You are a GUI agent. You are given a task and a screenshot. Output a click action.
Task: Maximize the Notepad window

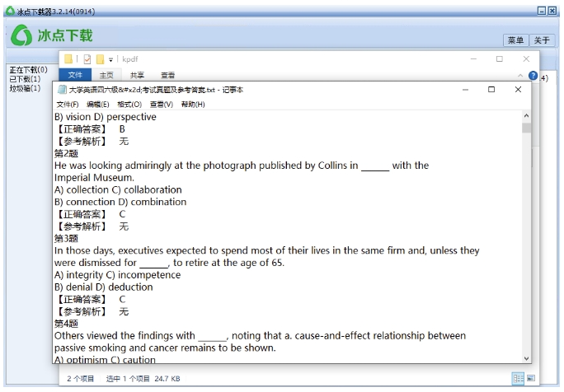[x=491, y=89]
